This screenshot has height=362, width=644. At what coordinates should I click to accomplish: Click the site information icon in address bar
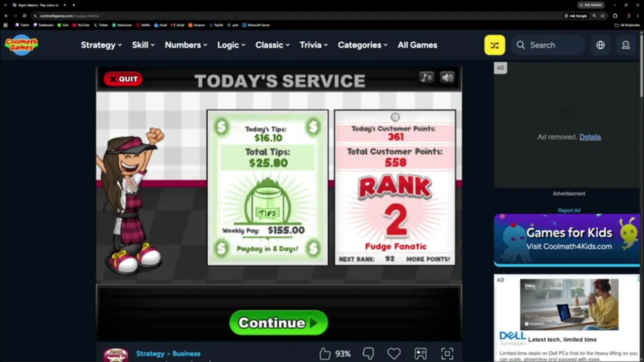[x=35, y=16]
